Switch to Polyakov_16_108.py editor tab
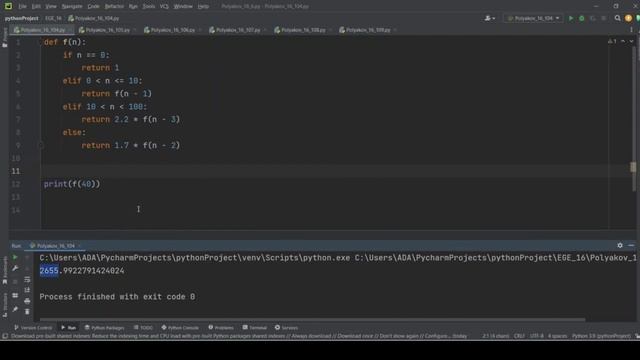Image resolution: width=640 pixels, height=360 pixels. (303, 30)
